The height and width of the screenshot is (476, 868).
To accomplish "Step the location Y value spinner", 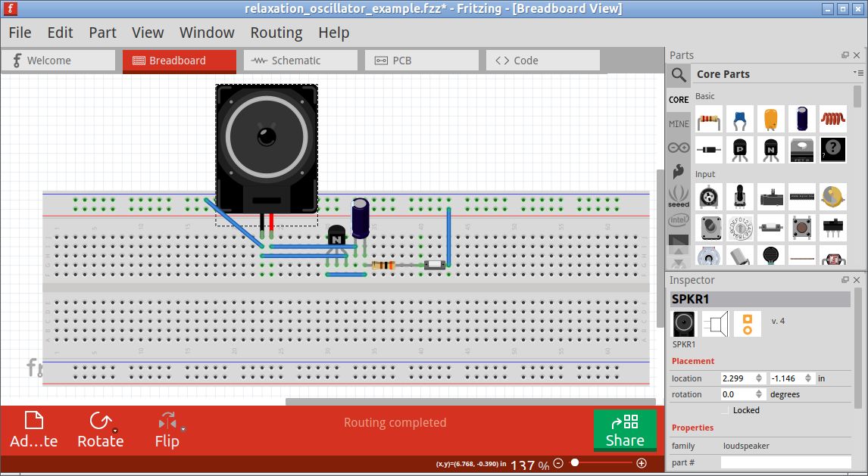I will pos(808,378).
